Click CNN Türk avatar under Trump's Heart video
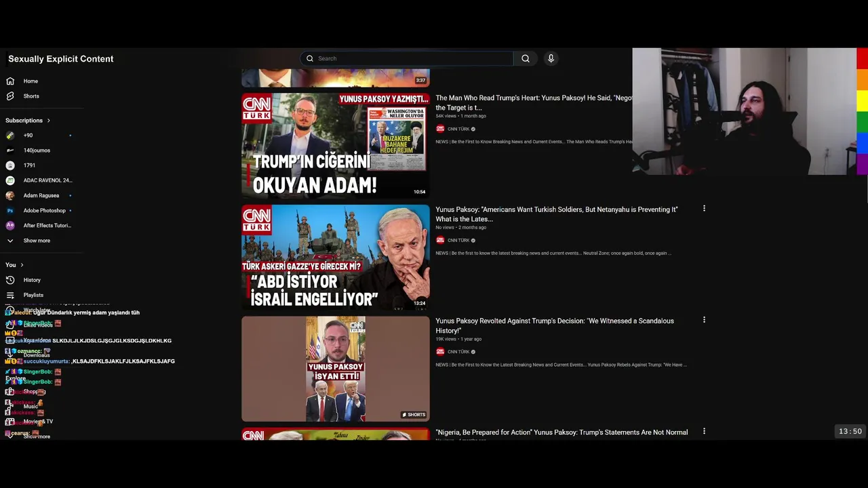Viewport: 868px width, 488px height. tap(440, 129)
